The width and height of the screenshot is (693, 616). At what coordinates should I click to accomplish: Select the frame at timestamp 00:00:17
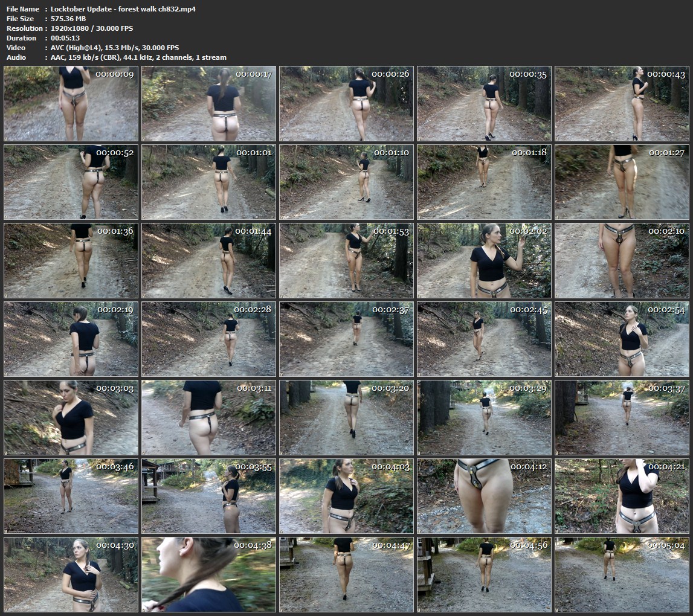[208, 104]
